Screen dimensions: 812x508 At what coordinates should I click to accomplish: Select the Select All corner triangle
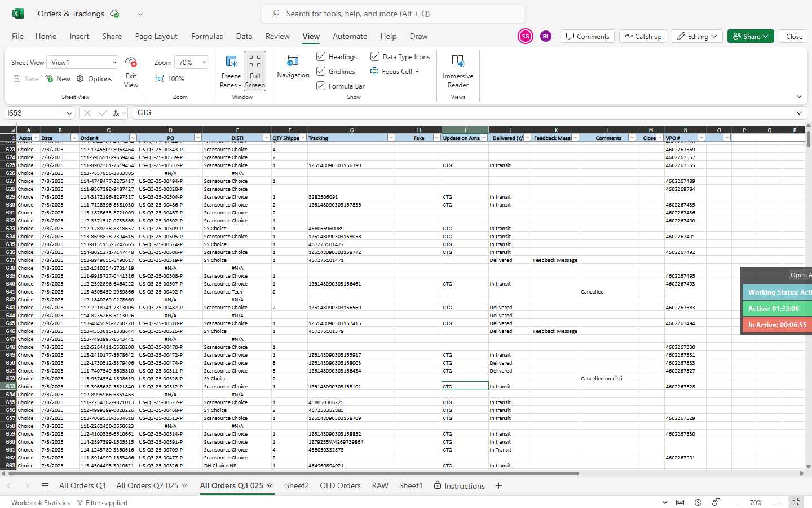pyautogui.click(x=8, y=130)
